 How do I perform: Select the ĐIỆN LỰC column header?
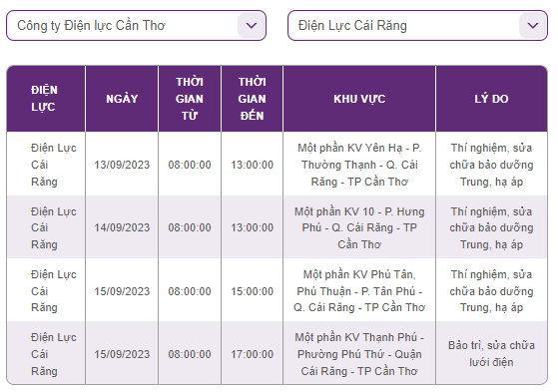[x=46, y=99]
